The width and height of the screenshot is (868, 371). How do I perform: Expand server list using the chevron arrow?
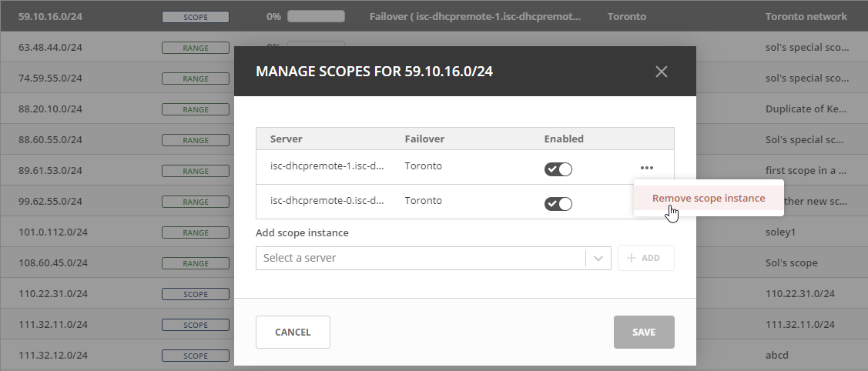pos(598,259)
